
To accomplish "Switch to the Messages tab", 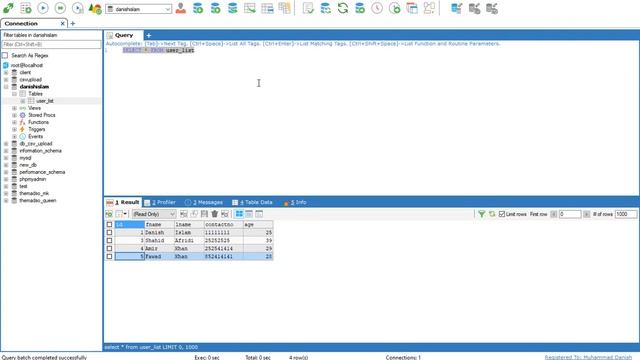I will tap(204, 202).
